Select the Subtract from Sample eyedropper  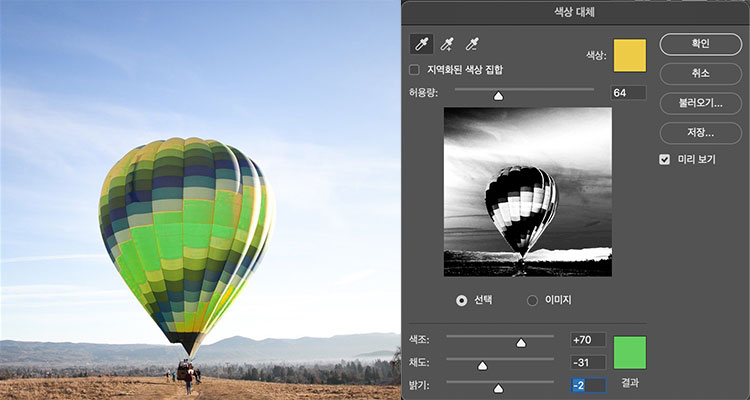[472, 44]
